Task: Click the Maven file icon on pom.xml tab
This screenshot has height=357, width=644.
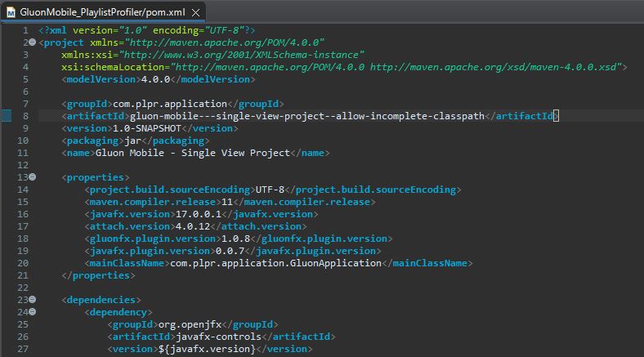Action: (x=11, y=13)
